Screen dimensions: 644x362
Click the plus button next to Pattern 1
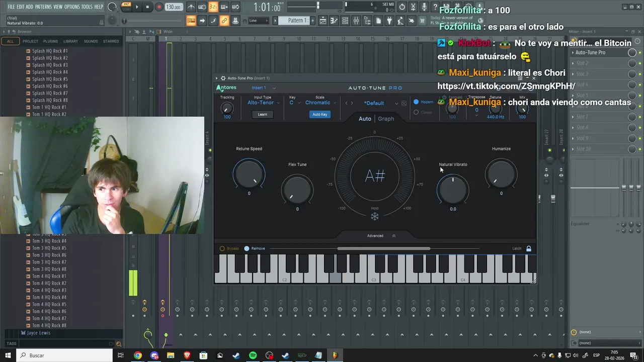(x=312, y=21)
